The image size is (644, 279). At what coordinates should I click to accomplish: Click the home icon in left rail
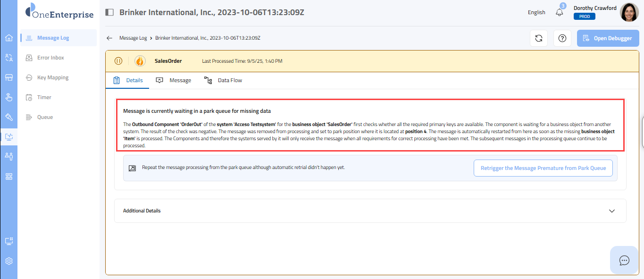(8, 38)
